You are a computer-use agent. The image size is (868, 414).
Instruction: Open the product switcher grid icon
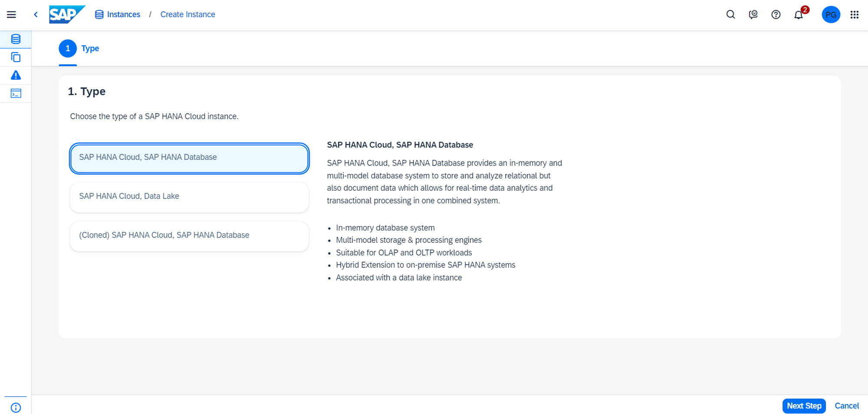click(854, 15)
